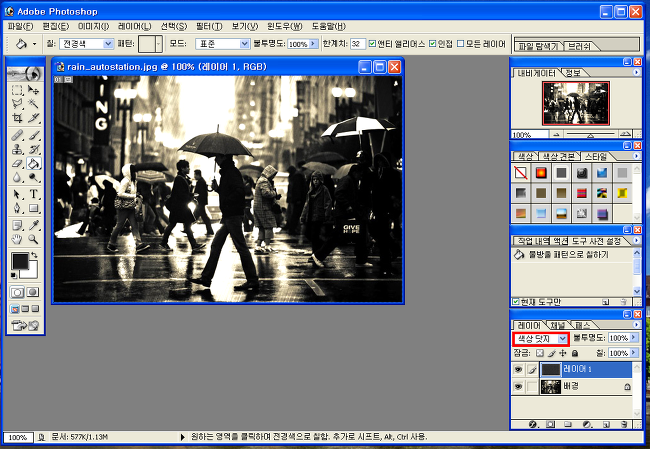This screenshot has height=449, width=650.
Task: Select the Dodge tool
Action: pyautogui.click(x=33, y=177)
